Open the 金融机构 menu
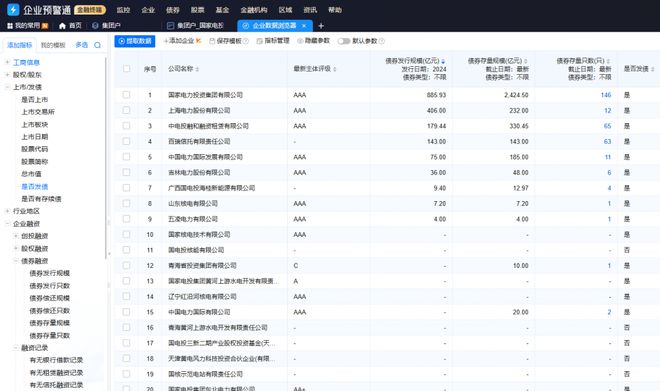 tap(254, 10)
